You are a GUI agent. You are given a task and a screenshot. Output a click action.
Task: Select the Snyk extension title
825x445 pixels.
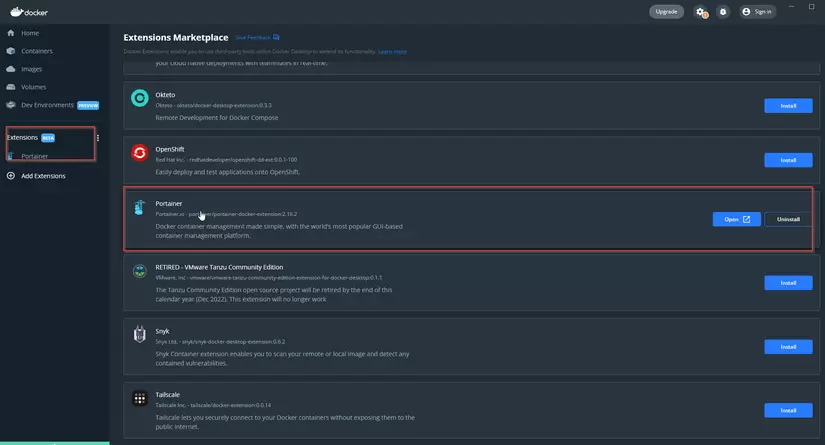pos(162,331)
